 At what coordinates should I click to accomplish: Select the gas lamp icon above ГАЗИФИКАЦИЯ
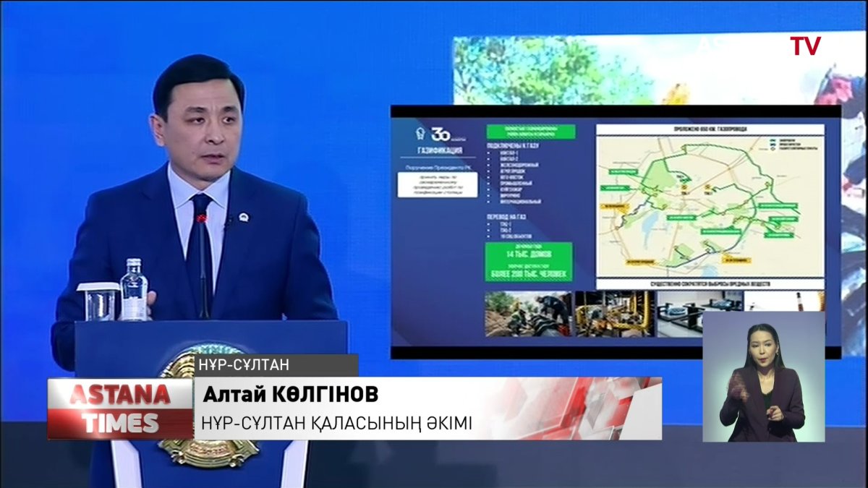pos(419,132)
